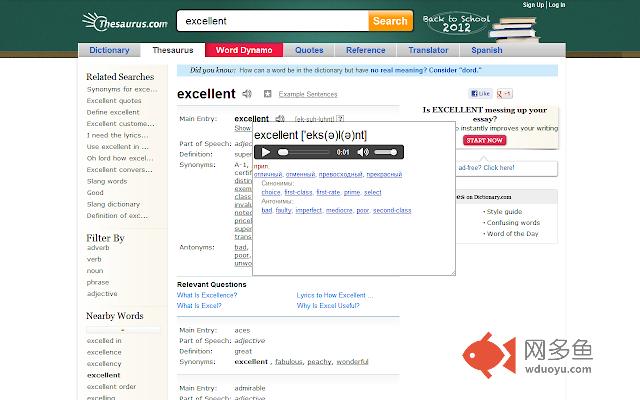Click the Google +1 button
Screen dimensions: 640x400
tap(505, 94)
